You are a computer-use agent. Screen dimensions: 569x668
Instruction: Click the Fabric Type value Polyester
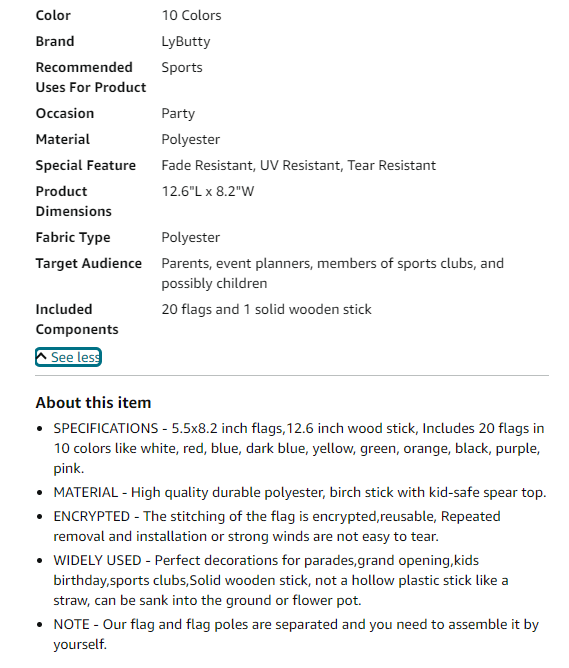point(190,238)
